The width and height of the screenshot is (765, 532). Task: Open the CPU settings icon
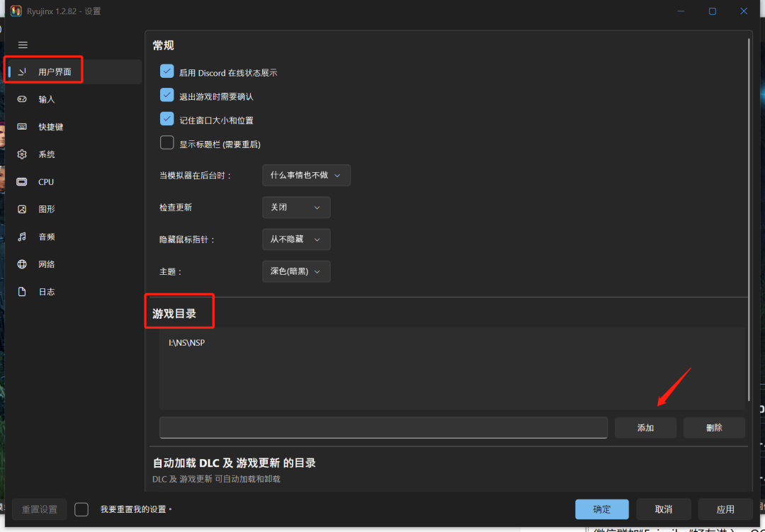(23, 182)
